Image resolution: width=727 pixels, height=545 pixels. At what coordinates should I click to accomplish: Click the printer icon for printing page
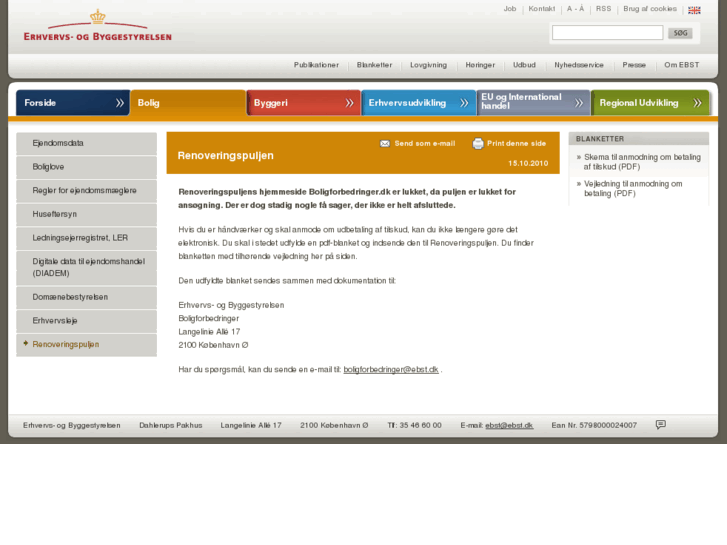pos(478,144)
